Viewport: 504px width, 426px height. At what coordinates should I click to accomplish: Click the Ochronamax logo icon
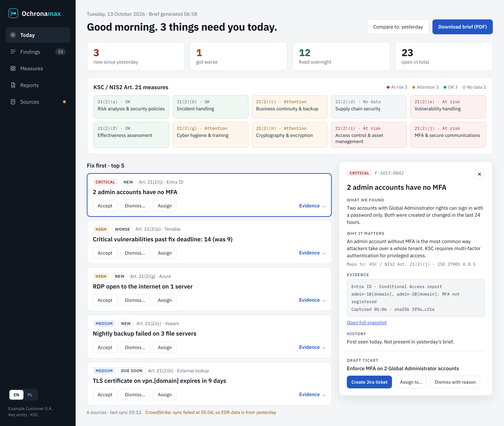click(x=13, y=13)
